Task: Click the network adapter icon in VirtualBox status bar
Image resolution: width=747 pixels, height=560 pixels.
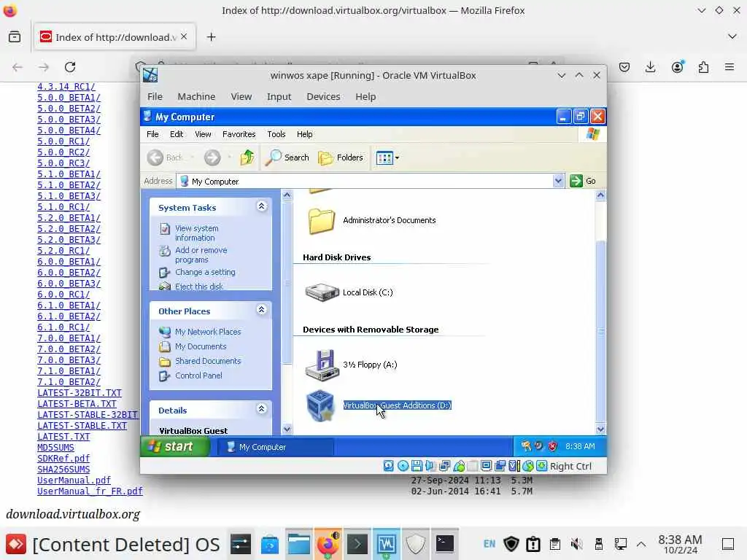Action: (444, 466)
